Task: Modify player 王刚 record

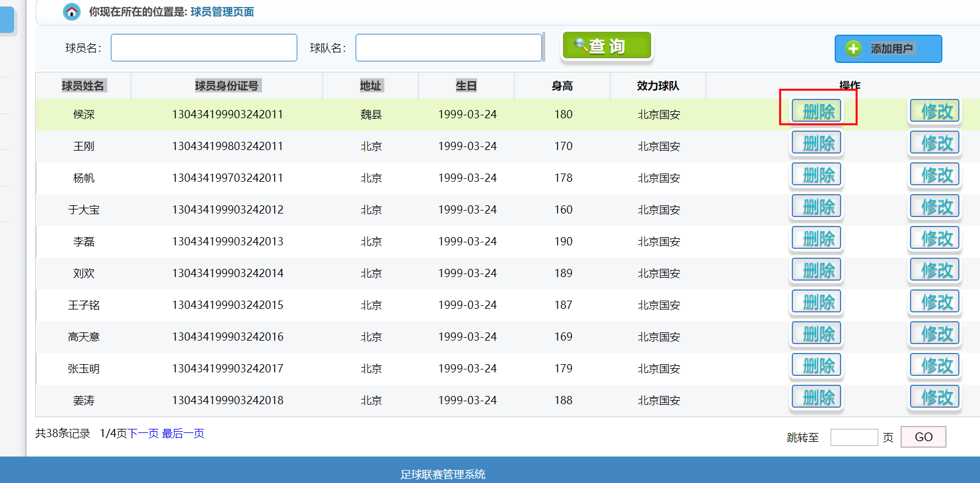Action: click(x=935, y=142)
